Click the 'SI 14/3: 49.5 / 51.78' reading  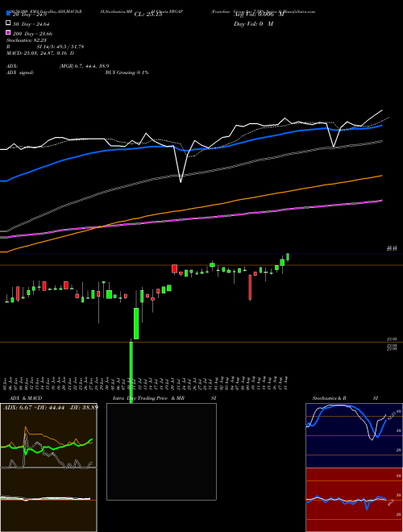[x=60, y=47]
